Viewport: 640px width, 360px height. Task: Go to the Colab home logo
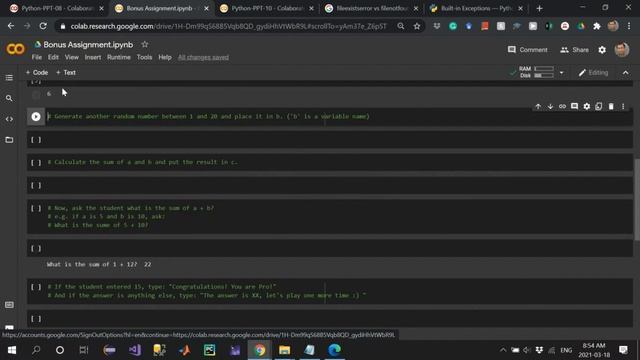pyautogui.click(x=16, y=49)
